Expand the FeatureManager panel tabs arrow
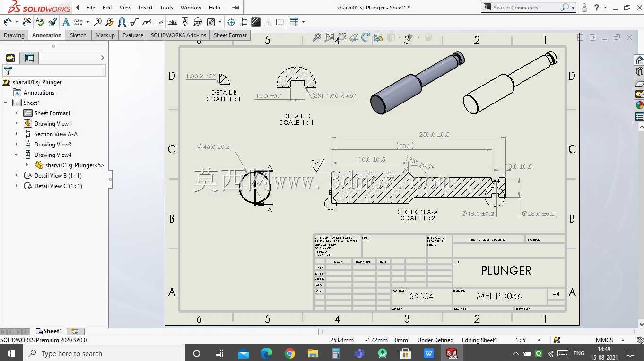The image size is (644, 361). click(x=102, y=58)
